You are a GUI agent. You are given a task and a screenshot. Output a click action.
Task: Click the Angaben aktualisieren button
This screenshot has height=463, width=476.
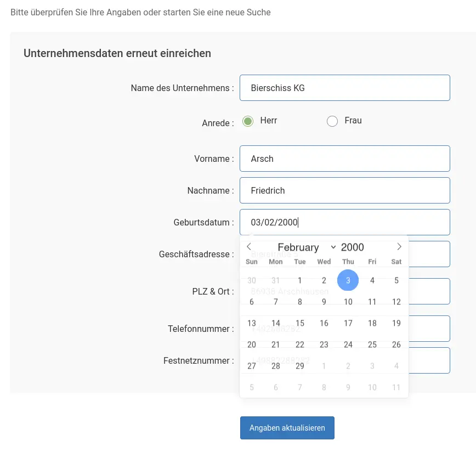(287, 428)
